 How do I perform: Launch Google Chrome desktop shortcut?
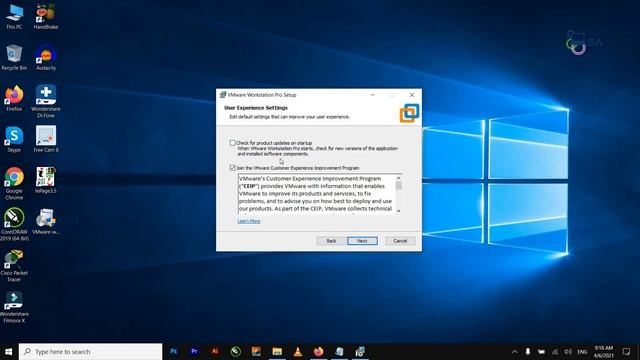click(14, 183)
